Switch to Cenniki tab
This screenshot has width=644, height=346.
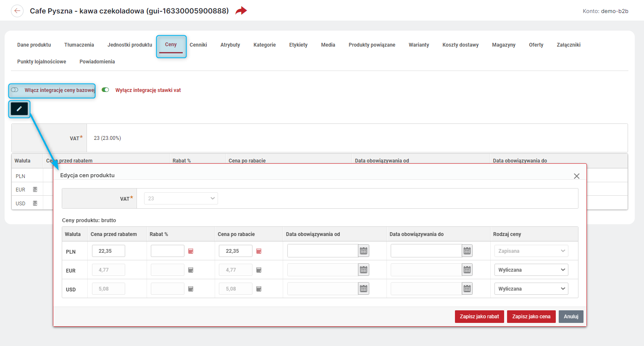point(198,45)
